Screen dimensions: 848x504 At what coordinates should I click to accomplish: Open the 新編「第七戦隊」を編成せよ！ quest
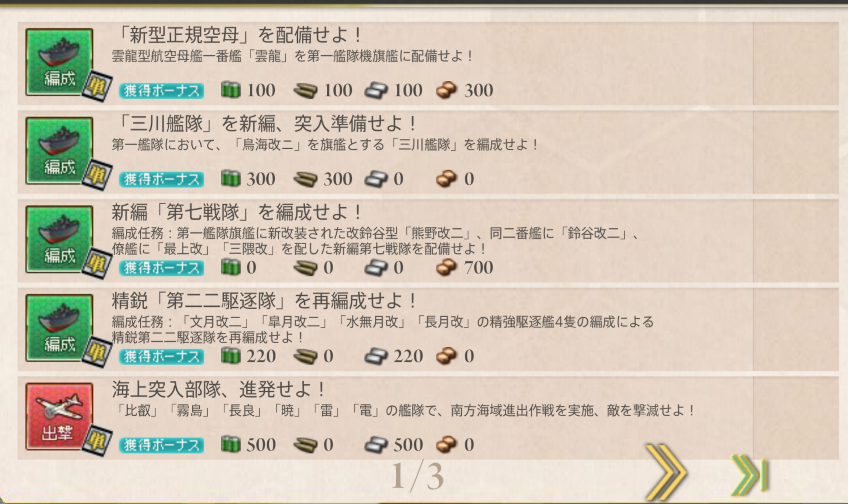pyautogui.click(x=236, y=212)
